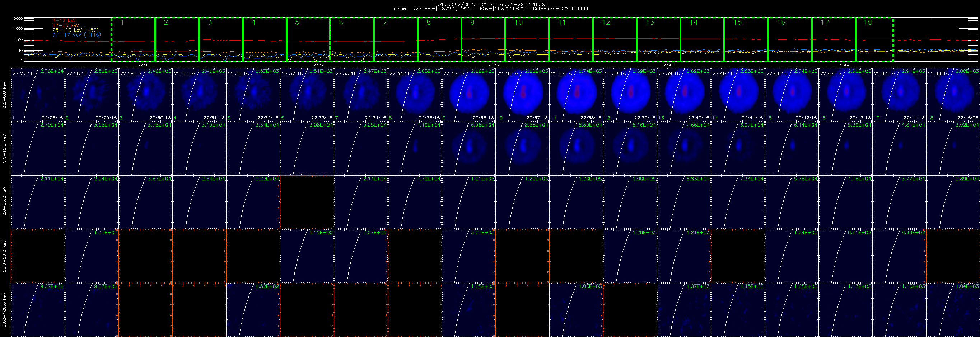This screenshot has height=337, width=980.
Task: Select interval 10 in the light curve
Action: tap(527, 39)
